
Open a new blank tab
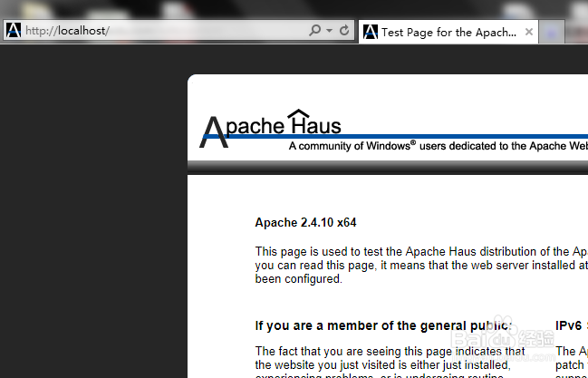pyautogui.click(x=551, y=33)
